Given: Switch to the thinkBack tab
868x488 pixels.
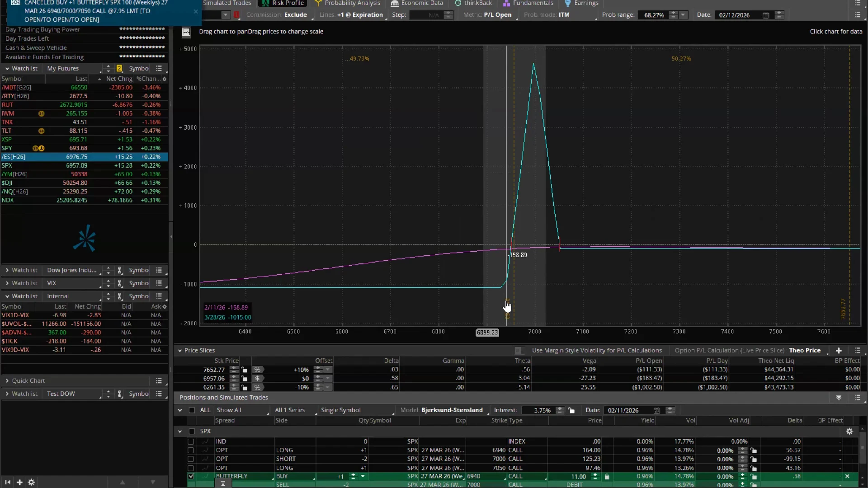Looking at the screenshot, I should click(x=473, y=3).
